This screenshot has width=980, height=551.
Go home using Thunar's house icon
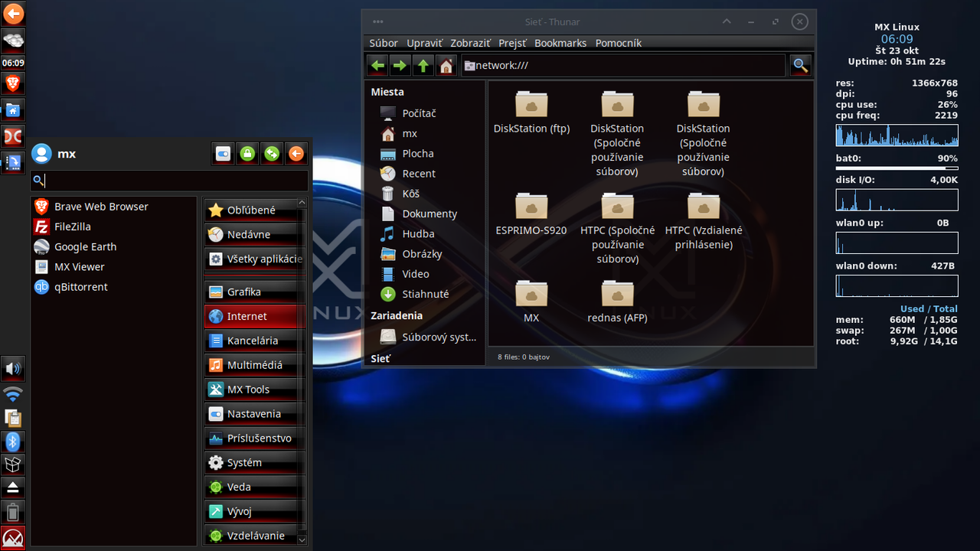(446, 65)
